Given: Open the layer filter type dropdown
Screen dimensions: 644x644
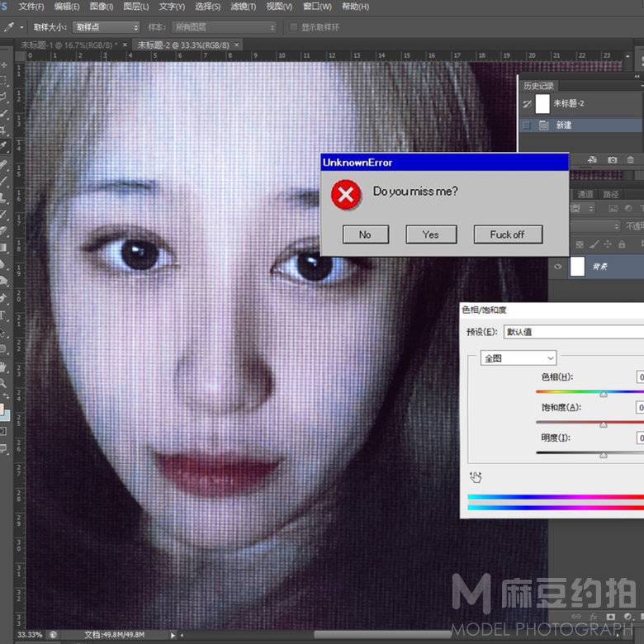Looking at the screenshot, I should click(582, 209).
